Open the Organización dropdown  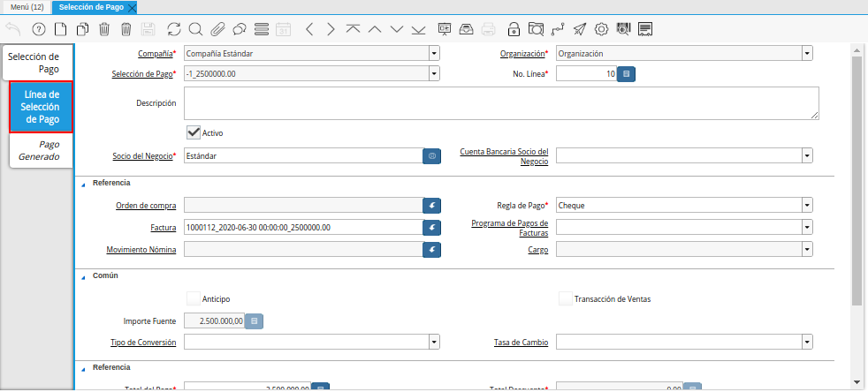pos(808,54)
